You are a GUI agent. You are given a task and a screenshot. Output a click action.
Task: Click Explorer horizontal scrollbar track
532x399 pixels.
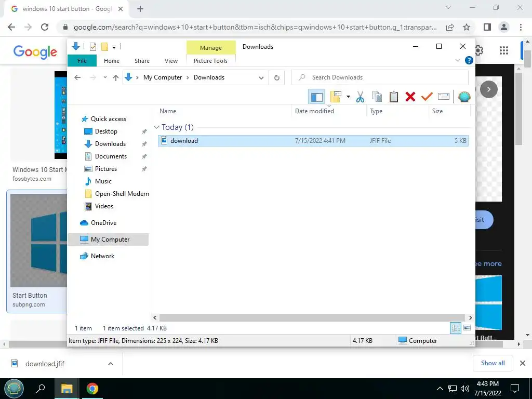point(312,317)
